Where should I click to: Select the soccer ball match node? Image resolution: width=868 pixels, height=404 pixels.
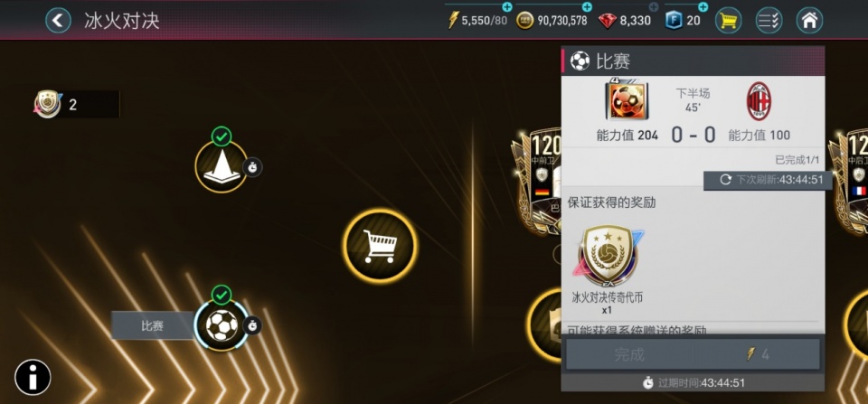(222, 325)
